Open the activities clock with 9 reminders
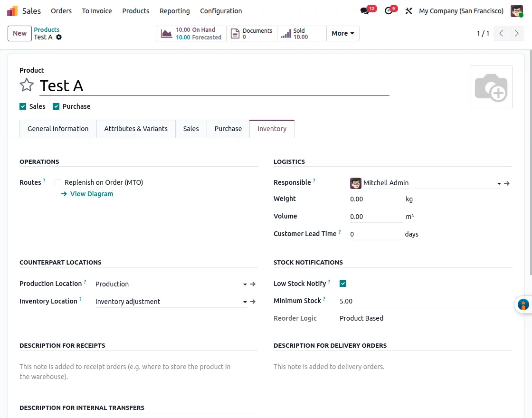This screenshot has width=532, height=418. [388, 10]
